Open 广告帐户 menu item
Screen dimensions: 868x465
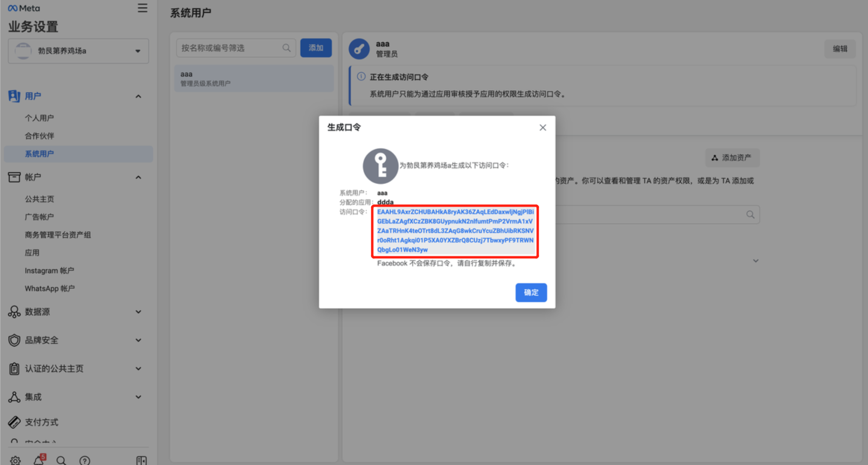pos(39,217)
